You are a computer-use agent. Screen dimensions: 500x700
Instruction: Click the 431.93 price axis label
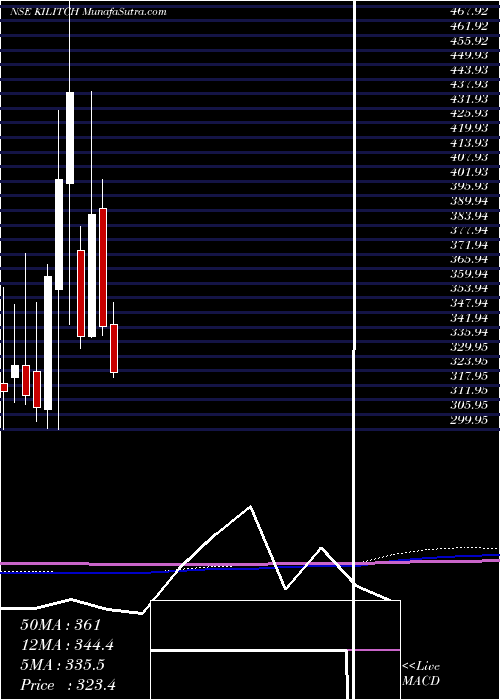pyautogui.click(x=469, y=99)
